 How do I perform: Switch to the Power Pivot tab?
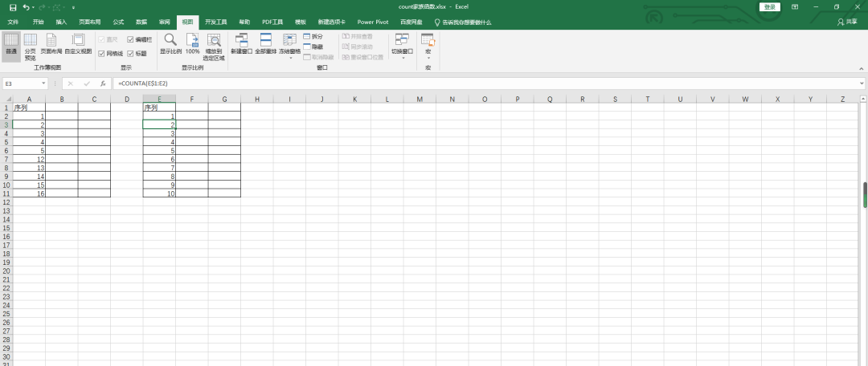click(x=373, y=22)
